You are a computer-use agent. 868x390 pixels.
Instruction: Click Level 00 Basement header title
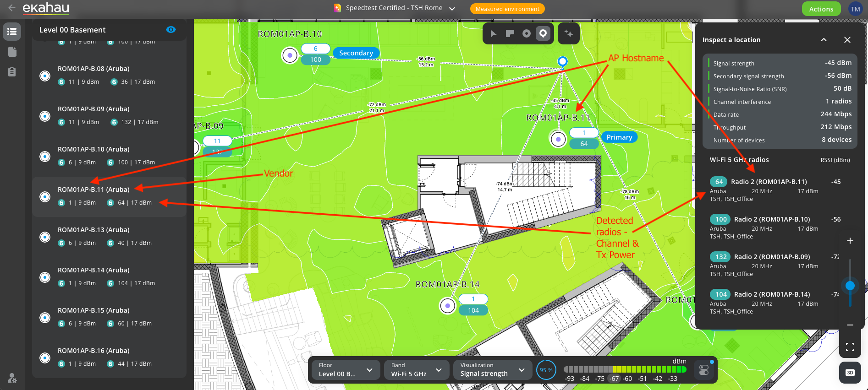click(72, 30)
